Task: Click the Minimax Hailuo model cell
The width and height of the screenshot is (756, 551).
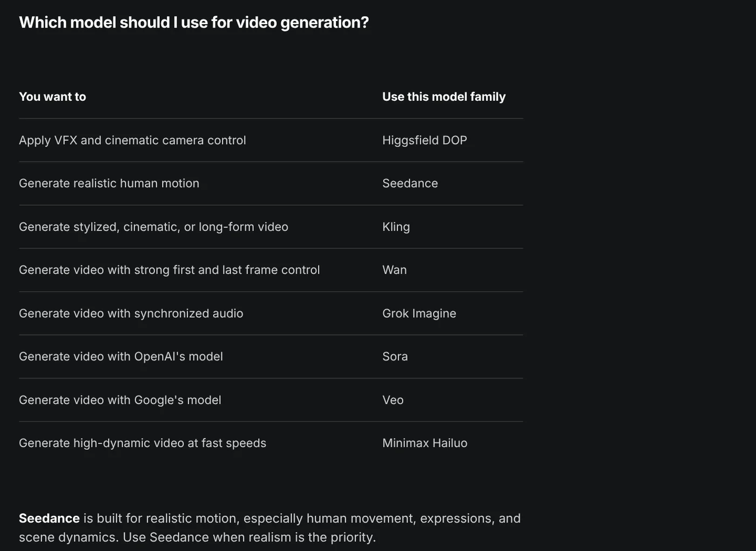Action: tap(424, 443)
